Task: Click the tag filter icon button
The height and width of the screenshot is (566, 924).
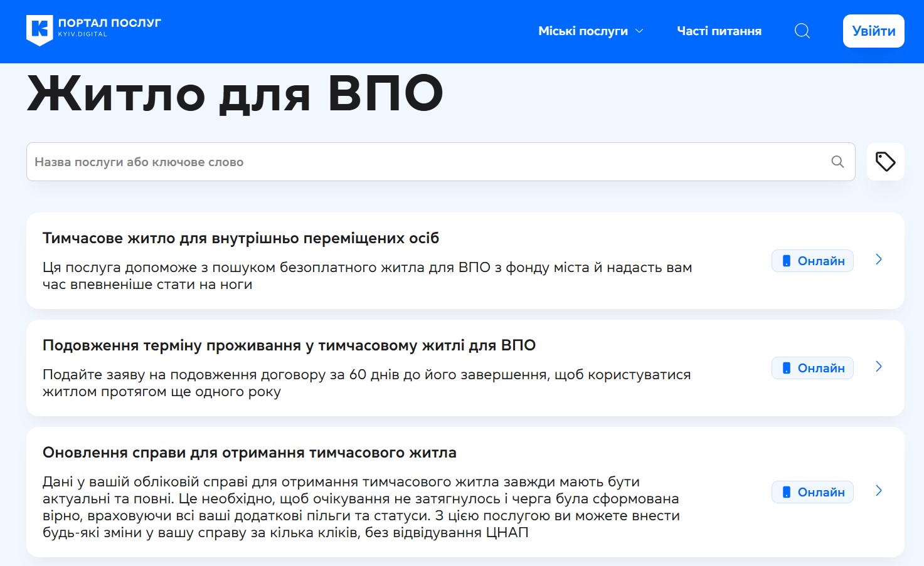Action: point(885,162)
